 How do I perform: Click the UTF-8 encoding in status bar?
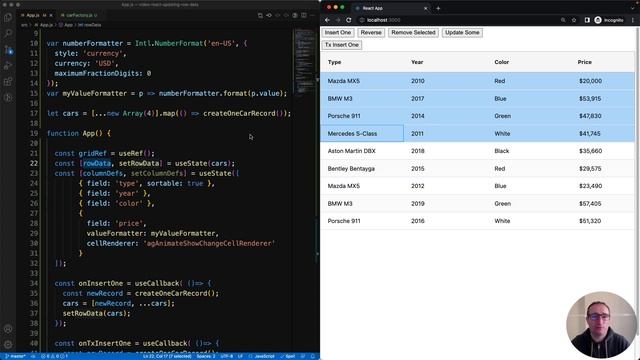tap(227, 356)
